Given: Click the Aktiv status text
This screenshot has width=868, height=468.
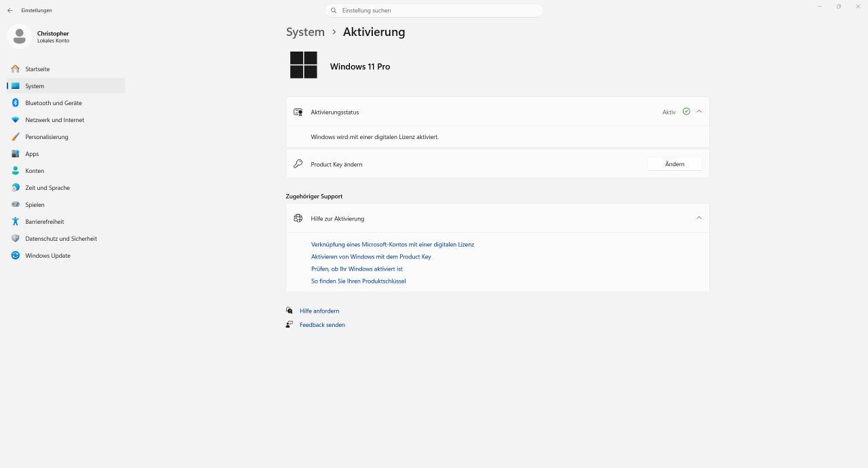Looking at the screenshot, I should 669,112.
